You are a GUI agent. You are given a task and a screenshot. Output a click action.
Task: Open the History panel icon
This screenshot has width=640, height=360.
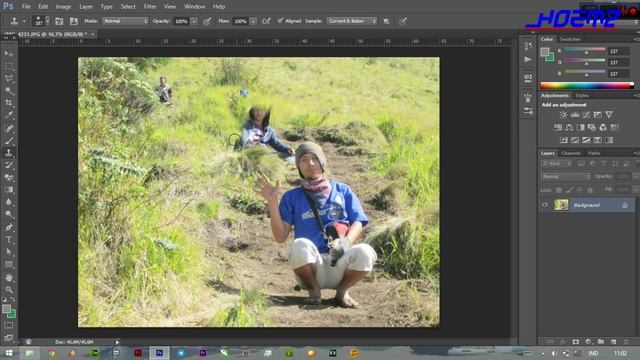(528, 46)
